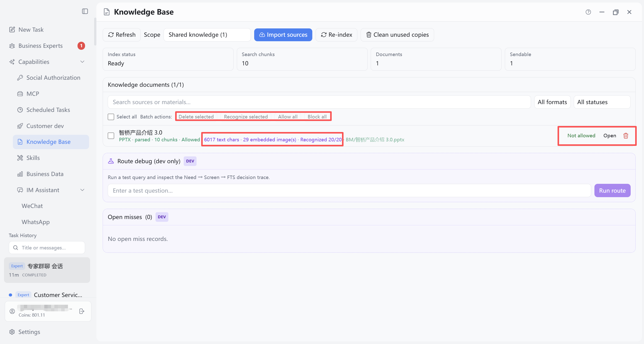Click the flask icon in Route debug
Image resolution: width=644 pixels, height=344 pixels.
tap(111, 161)
